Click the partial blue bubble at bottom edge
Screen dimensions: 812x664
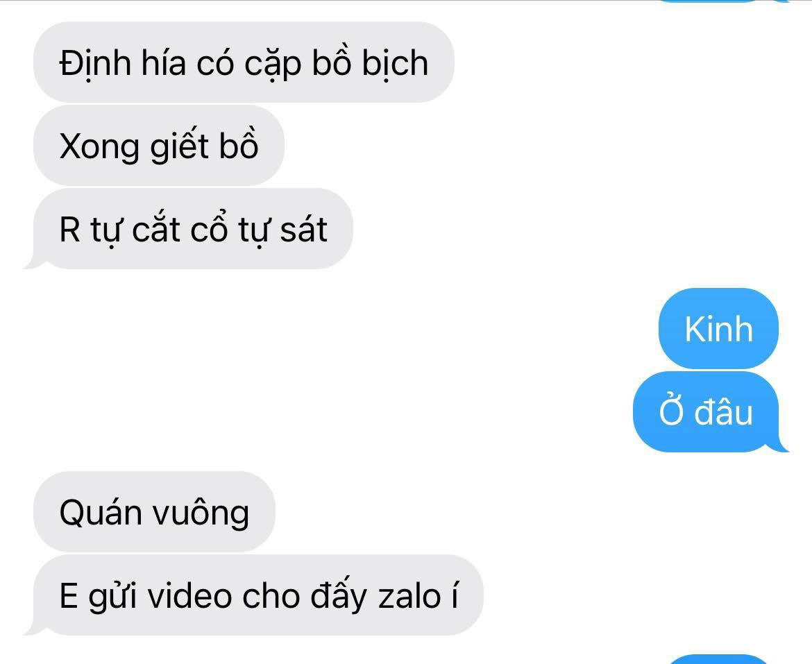(718, 660)
